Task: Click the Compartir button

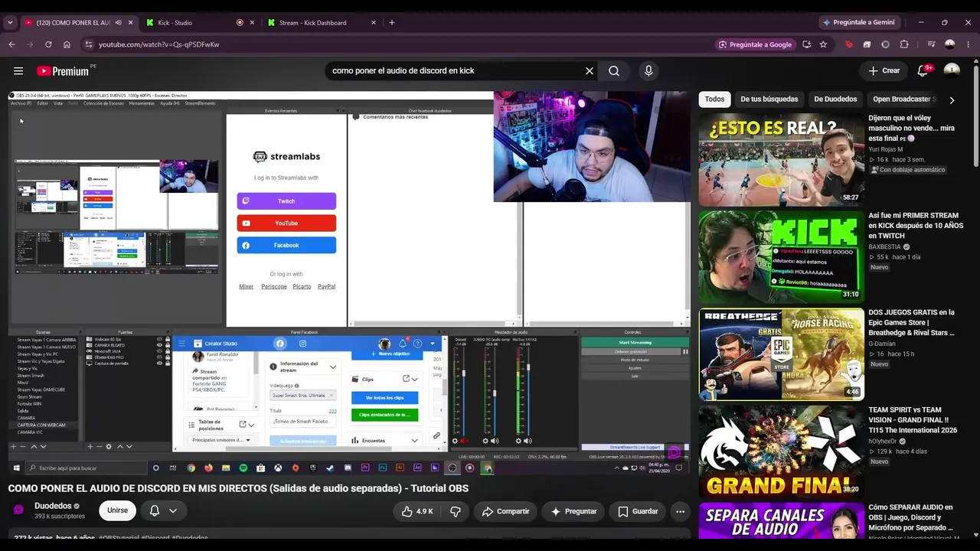Action: [505, 511]
